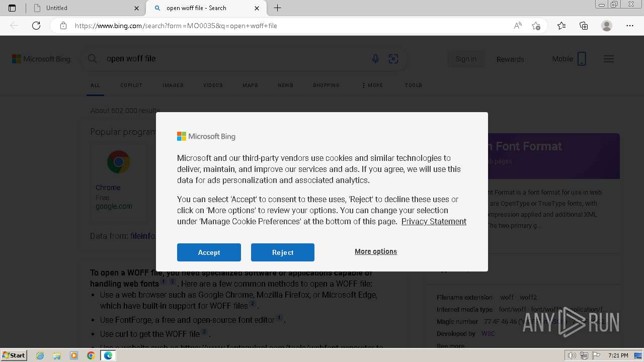This screenshot has width=644, height=362.
Task: Select the ALL results tab
Action: pyautogui.click(x=95, y=85)
